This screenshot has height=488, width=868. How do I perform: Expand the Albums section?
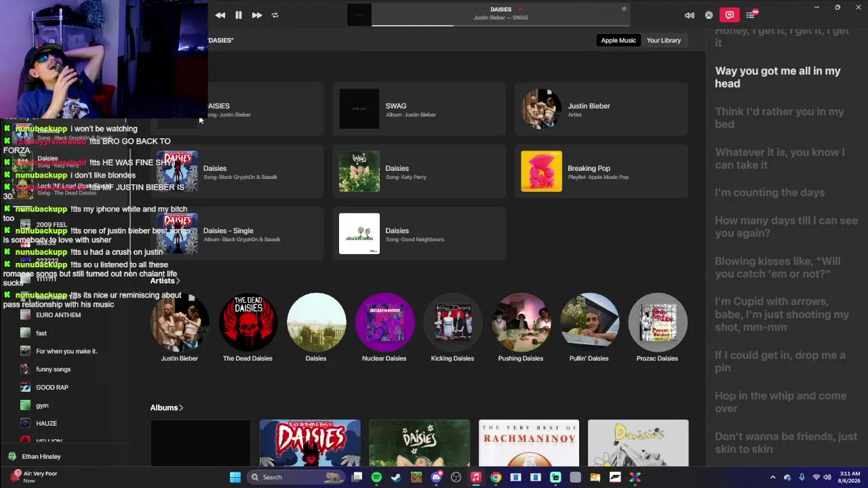pyautogui.click(x=167, y=407)
